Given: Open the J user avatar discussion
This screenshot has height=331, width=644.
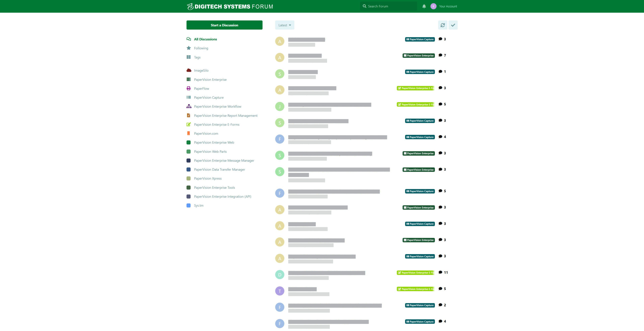Looking at the screenshot, I should pyautogui.click(x=280, y=106).
